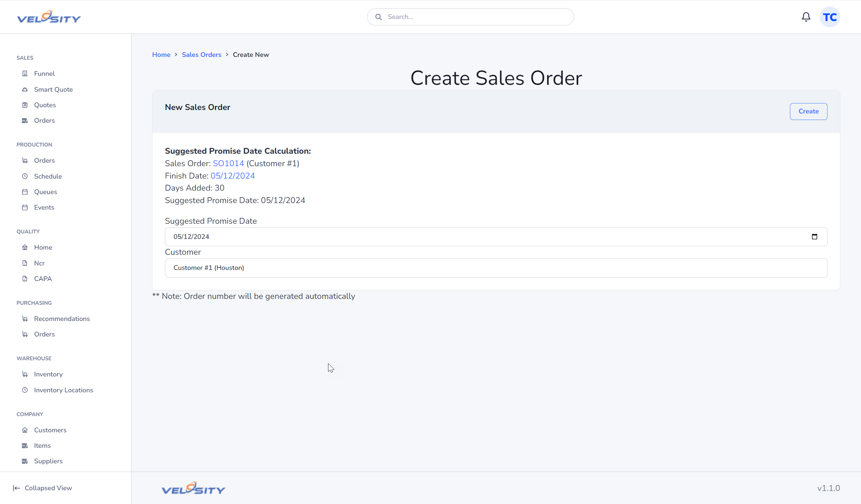Select Orders under Production menu
861x504 pixels.
(x=44, y=160)
